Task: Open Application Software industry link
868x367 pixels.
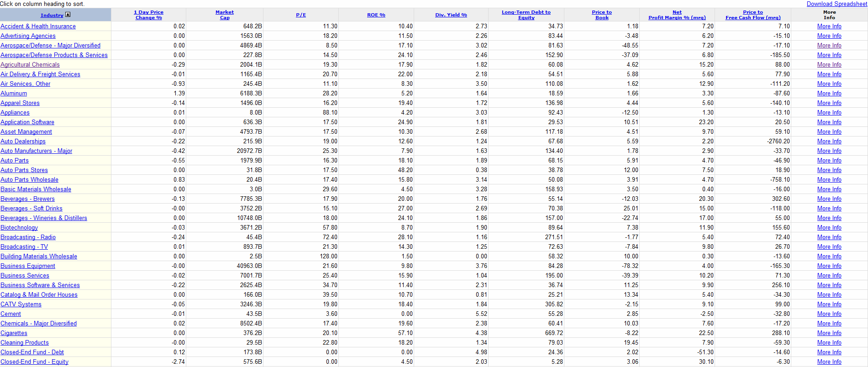Action: click(27, 122)
